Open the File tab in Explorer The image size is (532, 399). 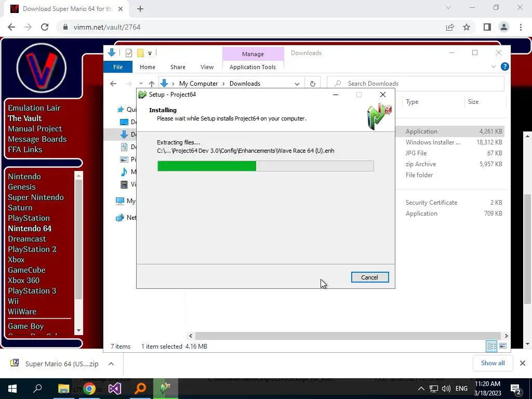(118, 67)
